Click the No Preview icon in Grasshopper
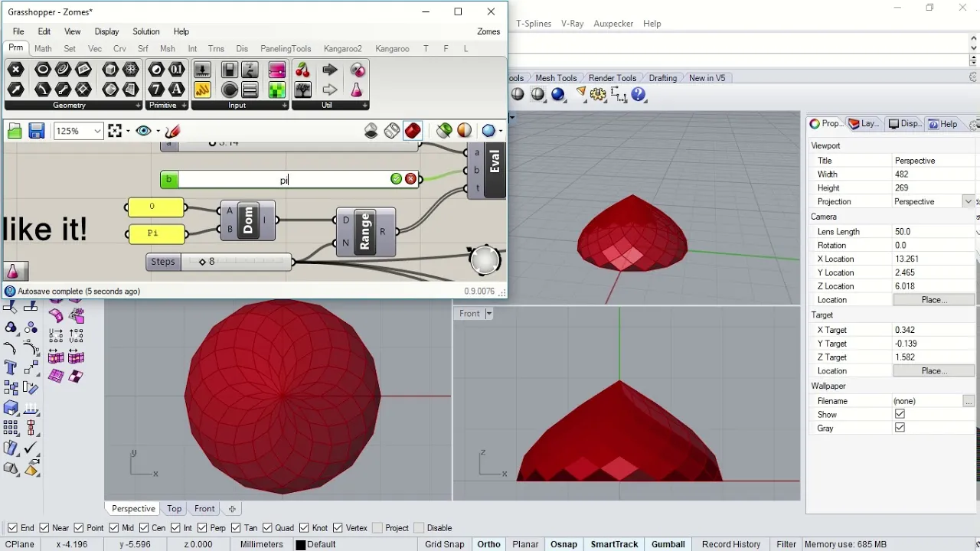Image resolution: width=980 pixels, height=551 pixels. (371, 131)
